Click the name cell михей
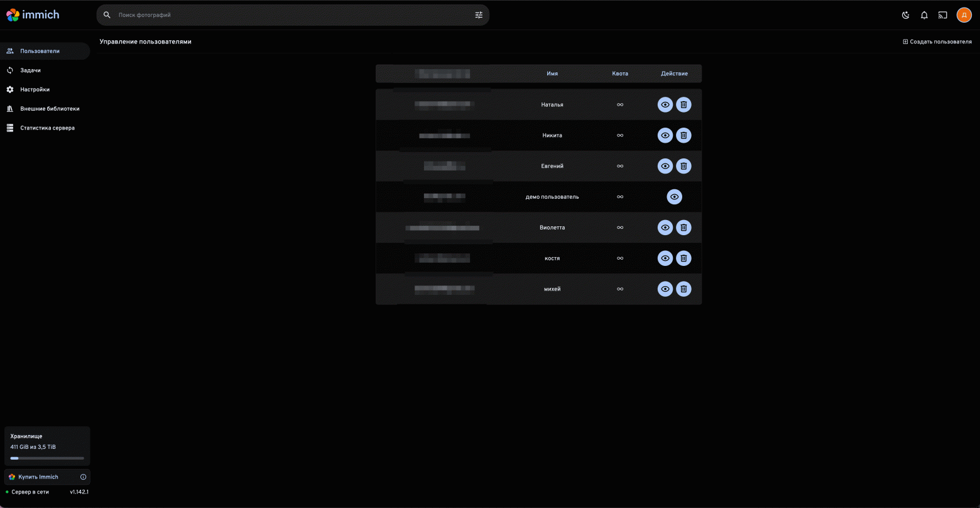This screenshot has width=980, height=508. (x=552, y=289)
